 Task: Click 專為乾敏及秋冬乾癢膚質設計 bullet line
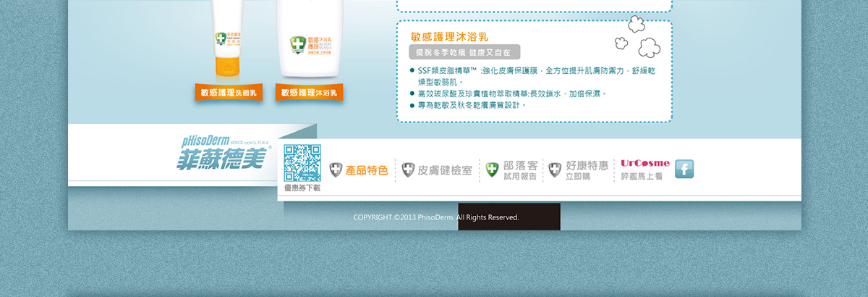468,105
